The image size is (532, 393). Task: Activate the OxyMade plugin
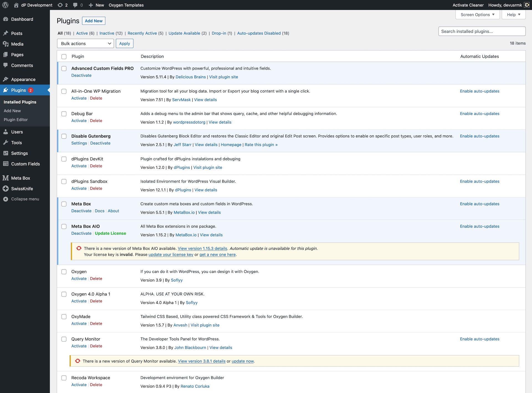pos(79,323)
